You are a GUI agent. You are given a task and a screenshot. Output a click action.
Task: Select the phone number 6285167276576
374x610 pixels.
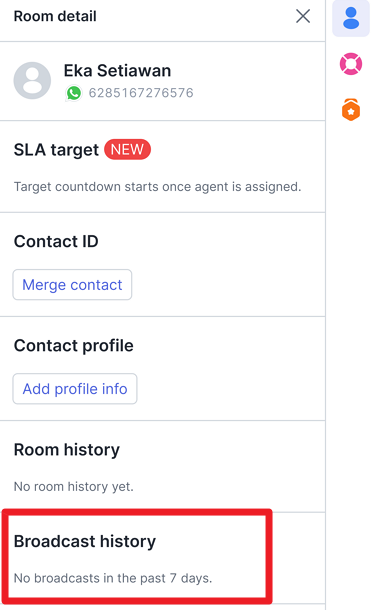coord(141,93)
